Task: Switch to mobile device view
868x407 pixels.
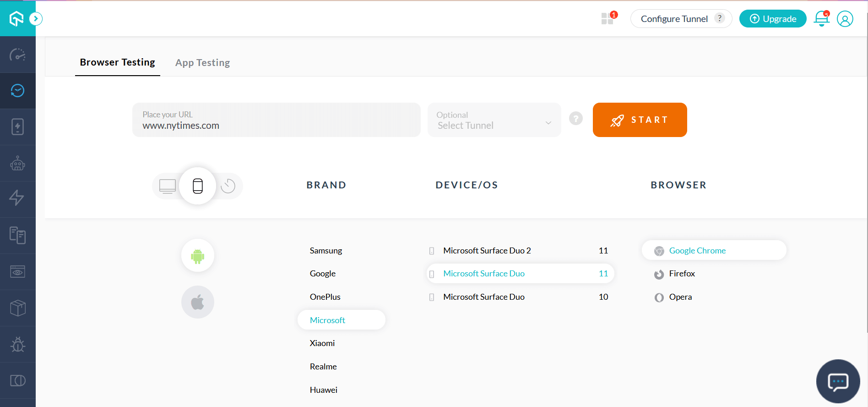Action: coord(198,186)
